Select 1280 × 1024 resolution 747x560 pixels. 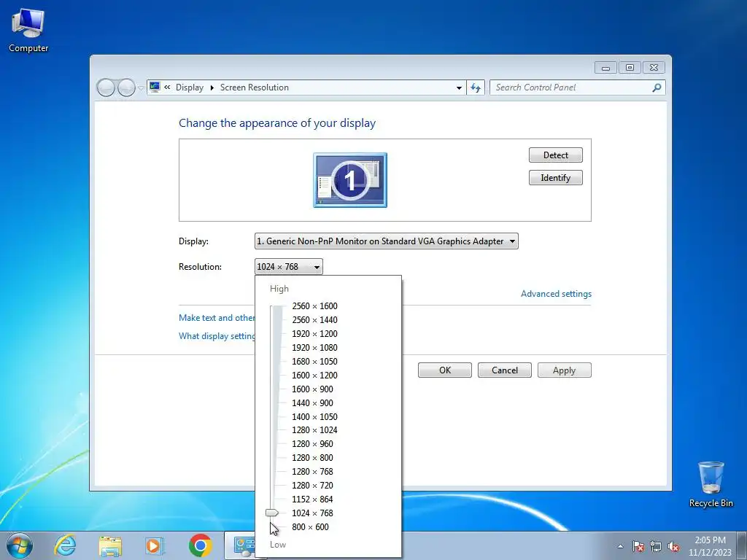[x=314, y=429]
